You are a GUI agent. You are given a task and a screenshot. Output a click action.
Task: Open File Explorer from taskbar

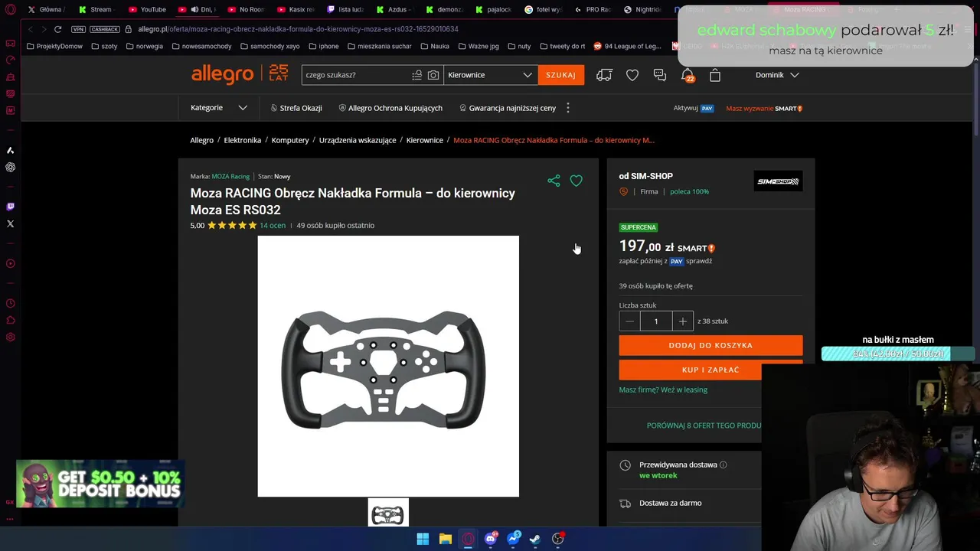coord(446,539)
